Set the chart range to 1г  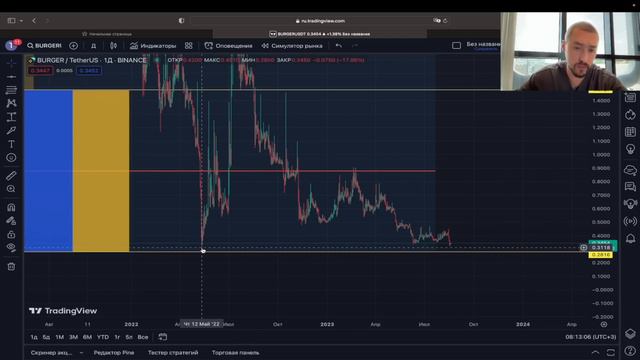click(x=117, y=337)
